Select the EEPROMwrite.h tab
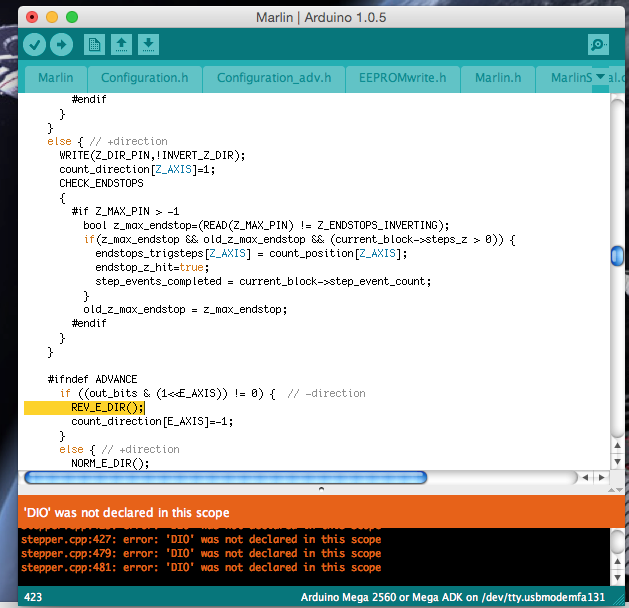 coord(404,78)
